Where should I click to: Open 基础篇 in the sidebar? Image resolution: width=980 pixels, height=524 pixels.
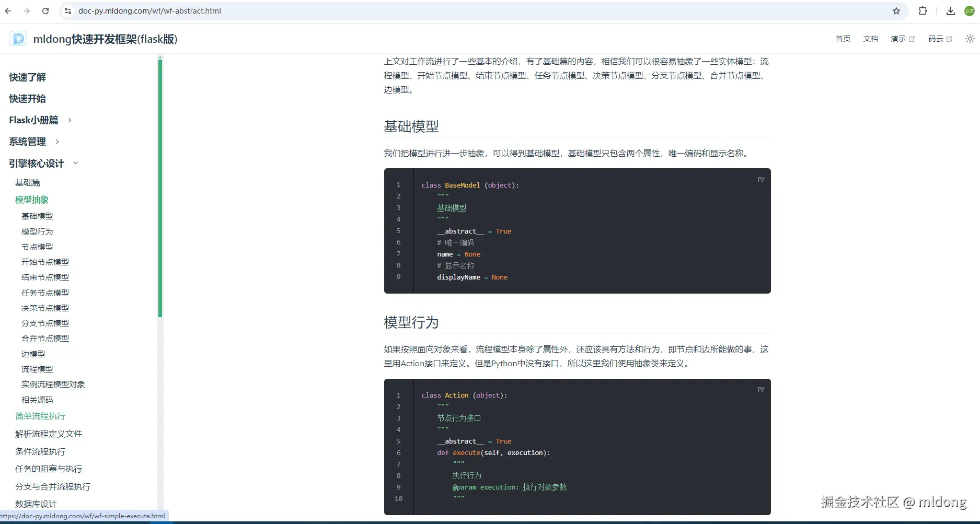[28, 182]
